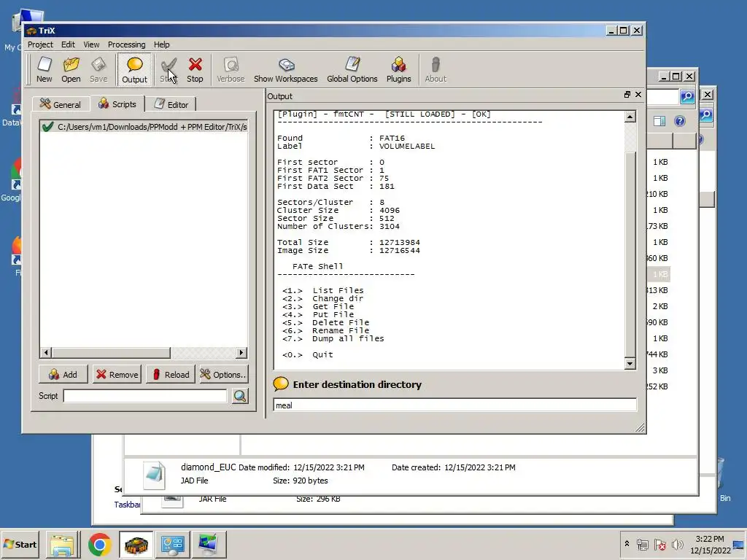Open Google Chrome from taskbar
This screenshot has height=560, width=747.
pyautogui.click(x=99, y=544)
